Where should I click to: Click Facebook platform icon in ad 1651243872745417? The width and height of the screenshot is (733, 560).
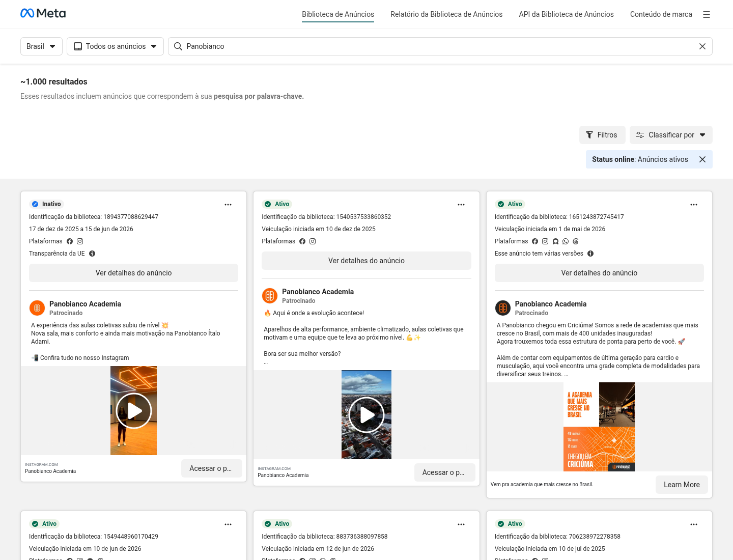pyautogui.click(x=535, y=241)
